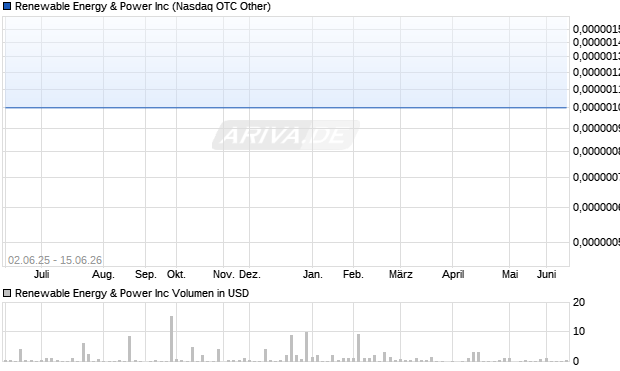Click the blue legend square for Renewable Energy & Power Inc

[x=7, y=6]
